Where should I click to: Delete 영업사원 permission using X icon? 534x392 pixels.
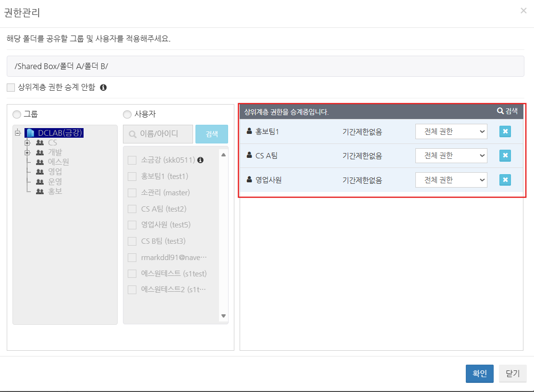(505, 180)
